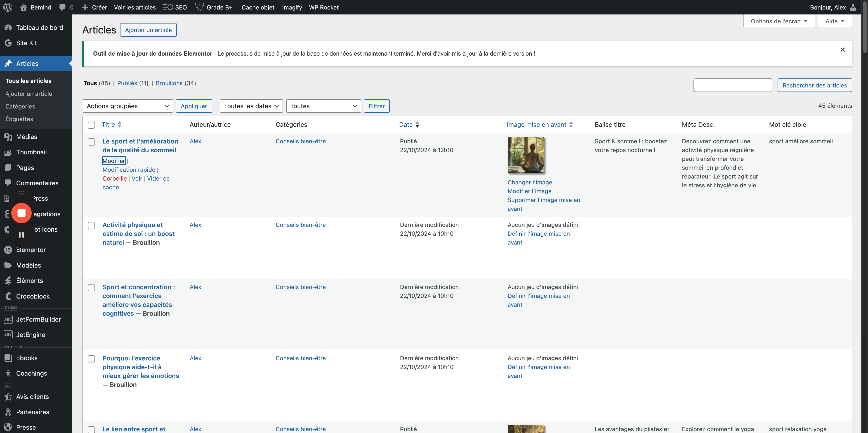Click the article search input field
Screen dimensions: 868x433
(x=733, y=85)
